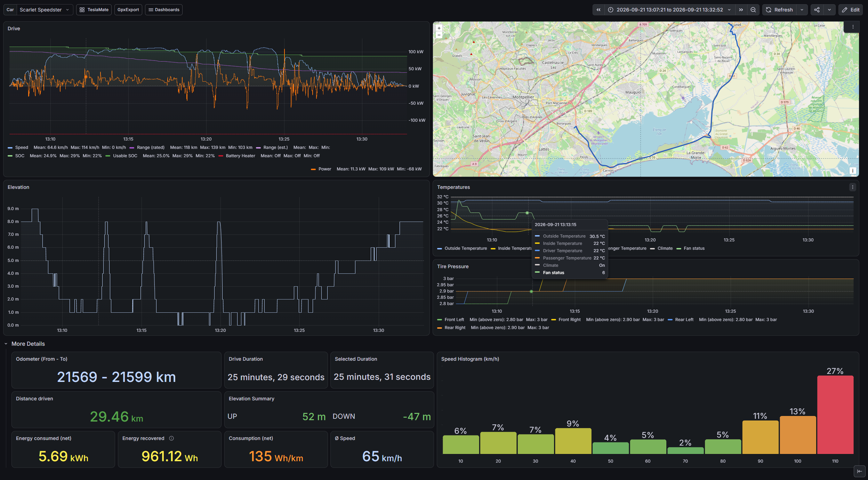Click the Energy recovered info icon
The height and width of the screenshot is (480, 868).
(171, 438)
